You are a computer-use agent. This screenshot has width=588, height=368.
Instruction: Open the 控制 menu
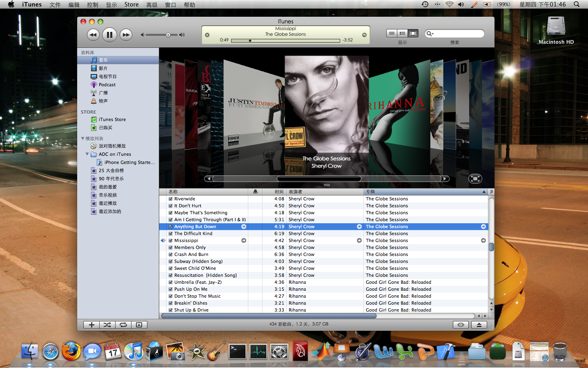tap(93, 4)
